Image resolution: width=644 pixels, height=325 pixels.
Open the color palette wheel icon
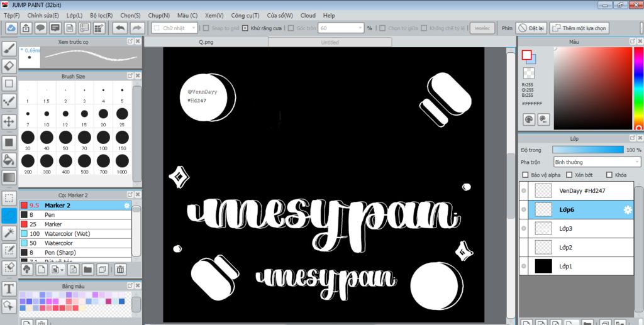529,119
